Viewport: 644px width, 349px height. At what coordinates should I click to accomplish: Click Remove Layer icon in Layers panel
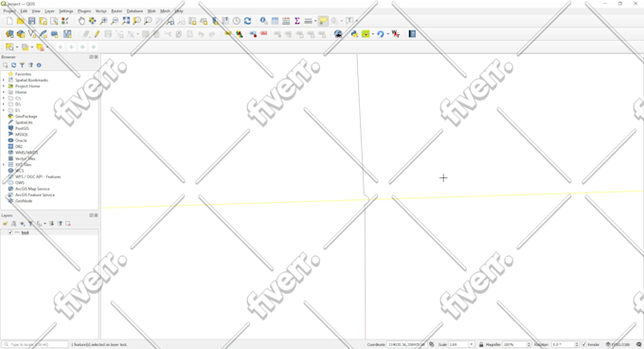[68, 224]
